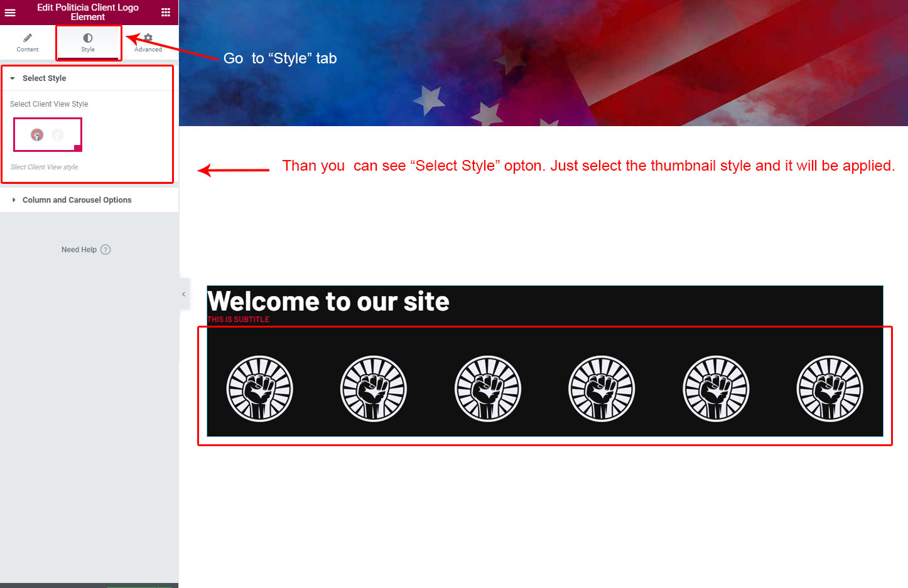Click the second fist client logo
Screen dimensions: 908x588
(374, 389)
